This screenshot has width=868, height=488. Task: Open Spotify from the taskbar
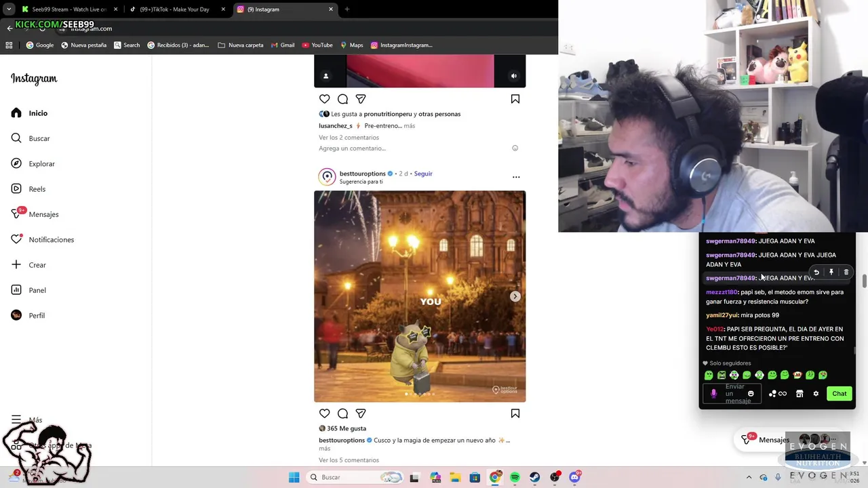pyautogui.click(x=515, y=477)
